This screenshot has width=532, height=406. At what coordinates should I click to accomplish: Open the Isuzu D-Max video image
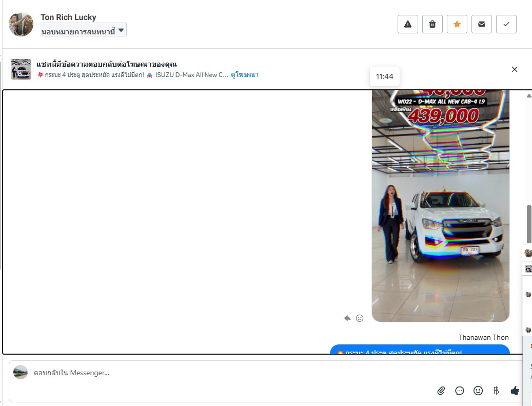point(440,206)
